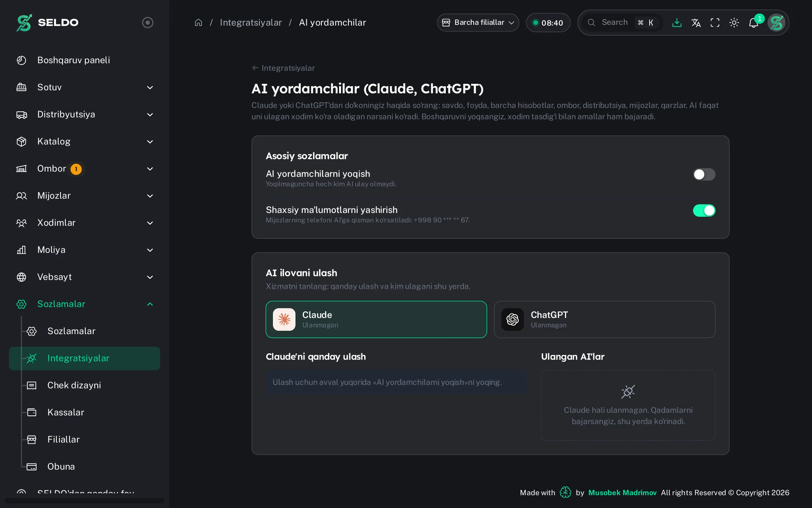Click Integratsiyalar in the breadcrumb

(x=251, y=23)
